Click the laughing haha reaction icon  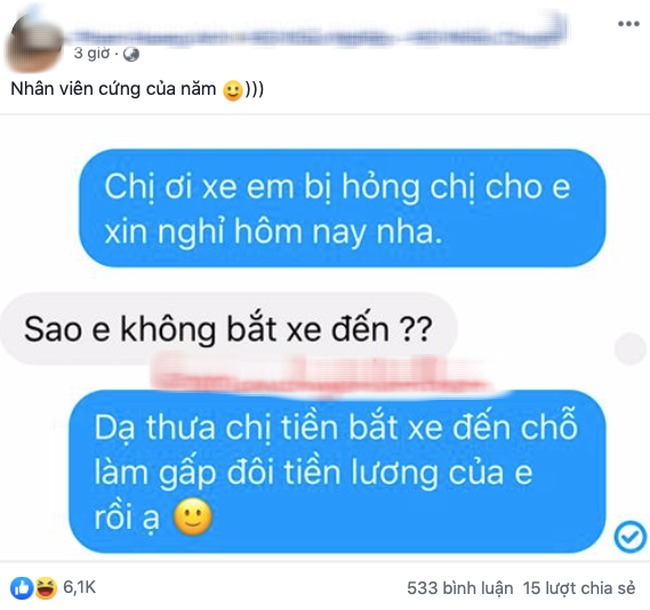click(46, 588)
